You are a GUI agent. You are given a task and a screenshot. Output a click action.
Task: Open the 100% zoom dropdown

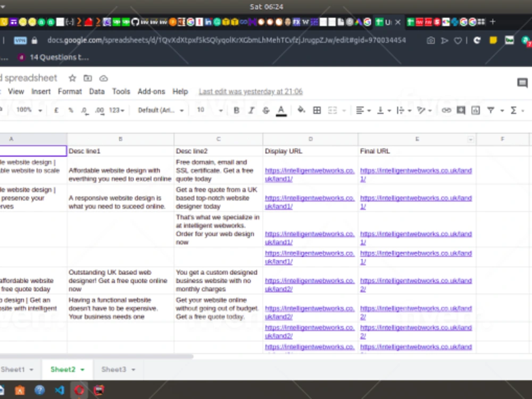click(29, 110)
